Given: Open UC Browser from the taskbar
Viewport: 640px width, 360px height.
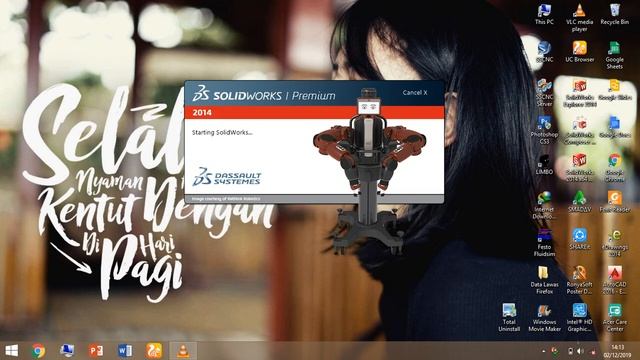Looking at the screenshot, I should click(154, 351).
